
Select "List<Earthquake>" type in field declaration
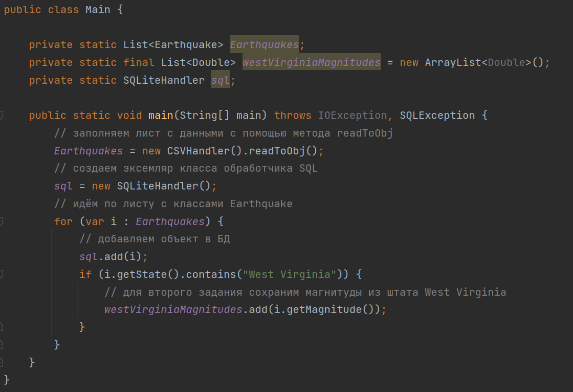click(173, 45)
